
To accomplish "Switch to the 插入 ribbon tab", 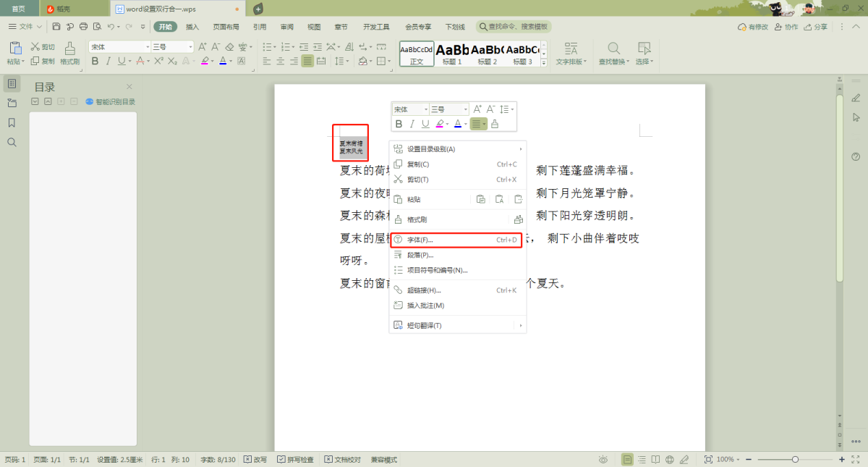I will pyautogui.click(x=192, y=27).
